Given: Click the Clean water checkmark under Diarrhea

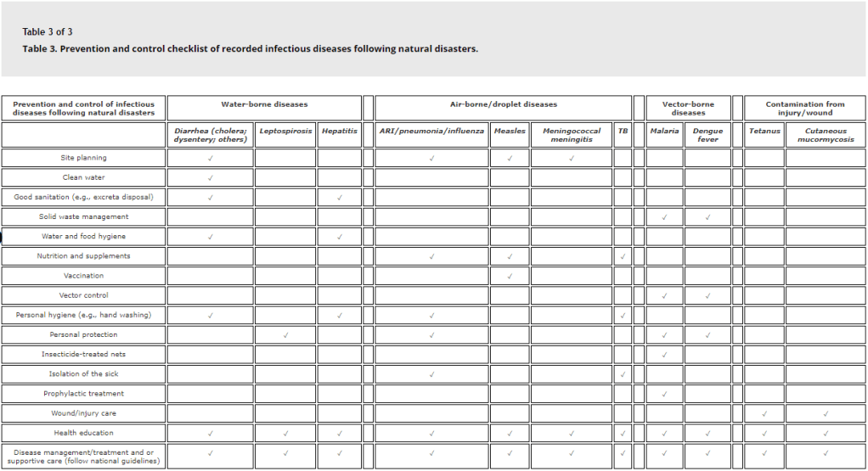Looking at the screenshot, I should 210,178.
